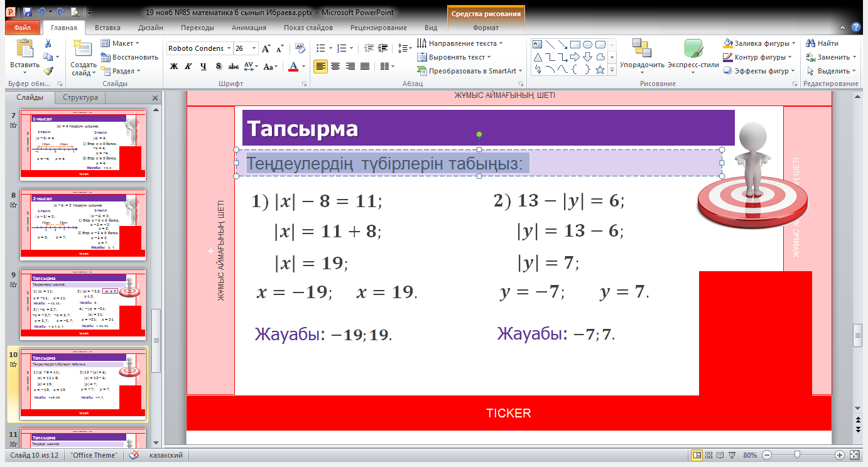The image size is (868, 467).
Task: Click the Save icon in quick access toolbar
Action: point(27,12)
